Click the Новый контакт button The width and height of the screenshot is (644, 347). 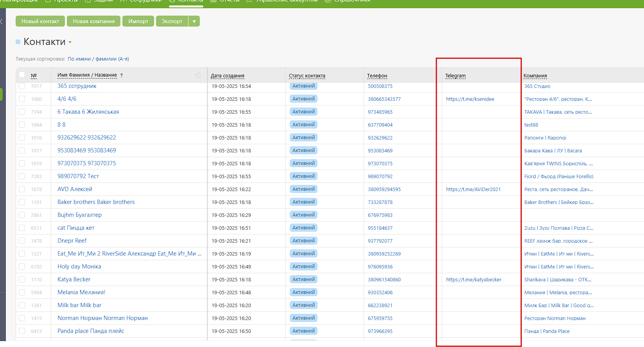point(40,21)
